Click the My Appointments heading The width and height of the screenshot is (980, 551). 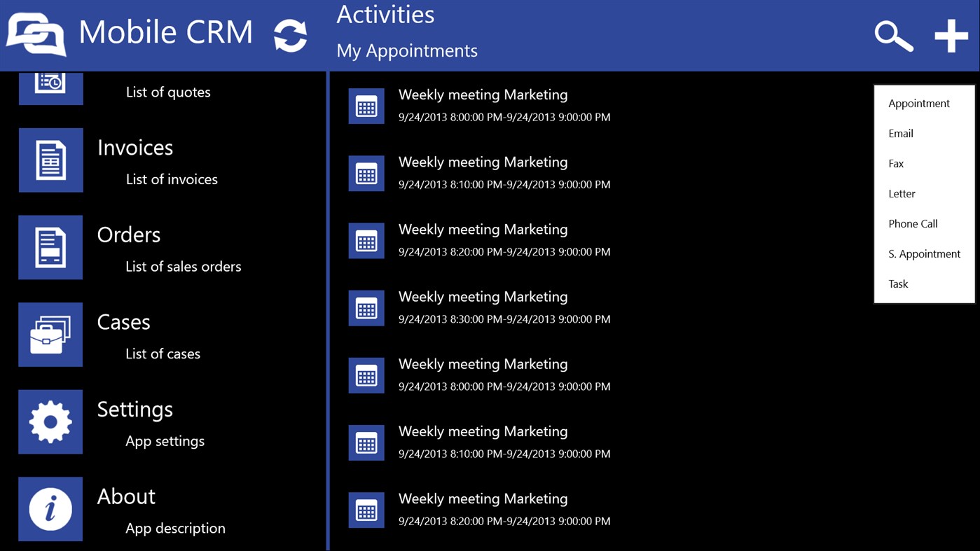406,50
